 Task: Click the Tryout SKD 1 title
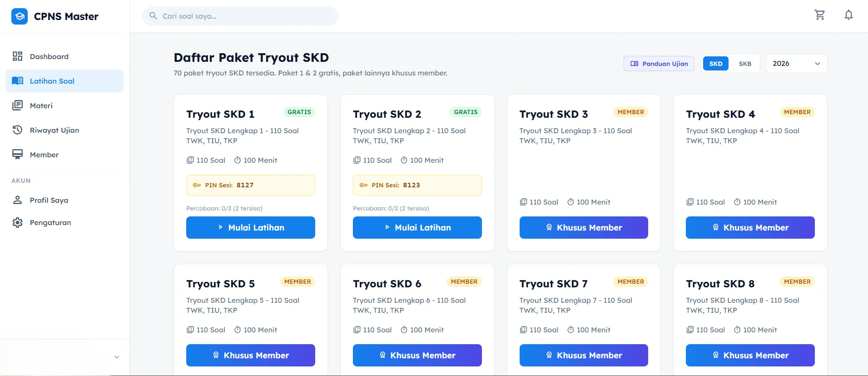click(220, 114)
